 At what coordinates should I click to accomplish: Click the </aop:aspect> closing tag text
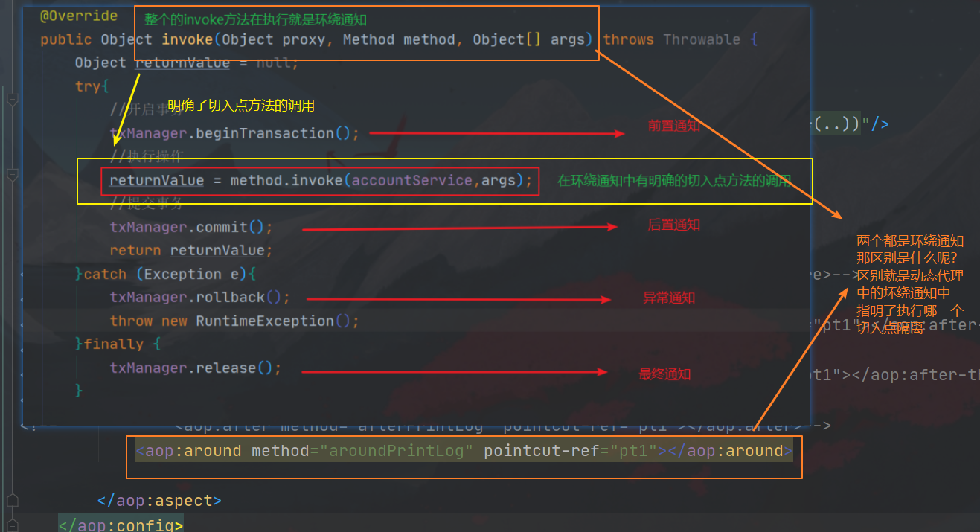(159, 501)
